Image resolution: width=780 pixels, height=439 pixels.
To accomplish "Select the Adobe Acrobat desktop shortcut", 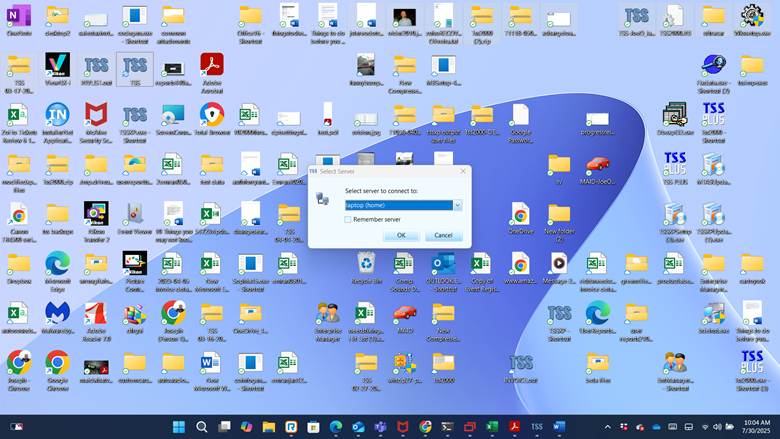I will [x=212, y=73].
